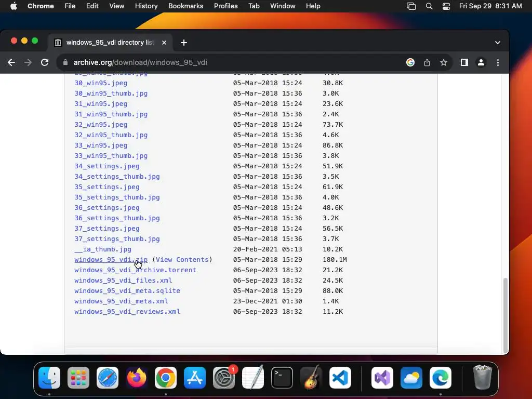
Task: Open Safari from the Dock
Action: (x=108, y=378)
